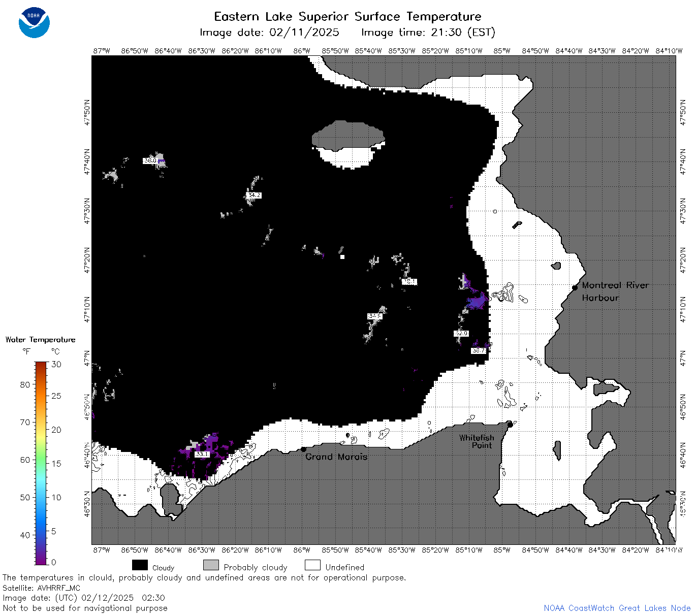Click the Whitefish Point location dot
Image resolution: width=696 pixels, height=616 pixels.
tap(510, 425)
